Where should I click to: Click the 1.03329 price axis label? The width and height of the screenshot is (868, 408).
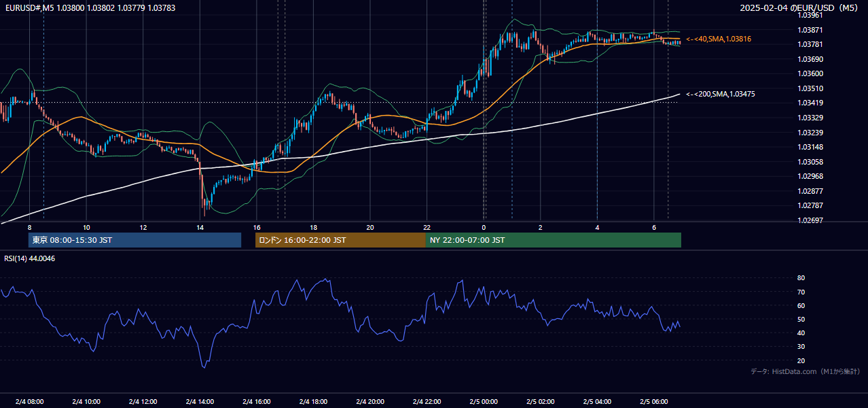810,118
